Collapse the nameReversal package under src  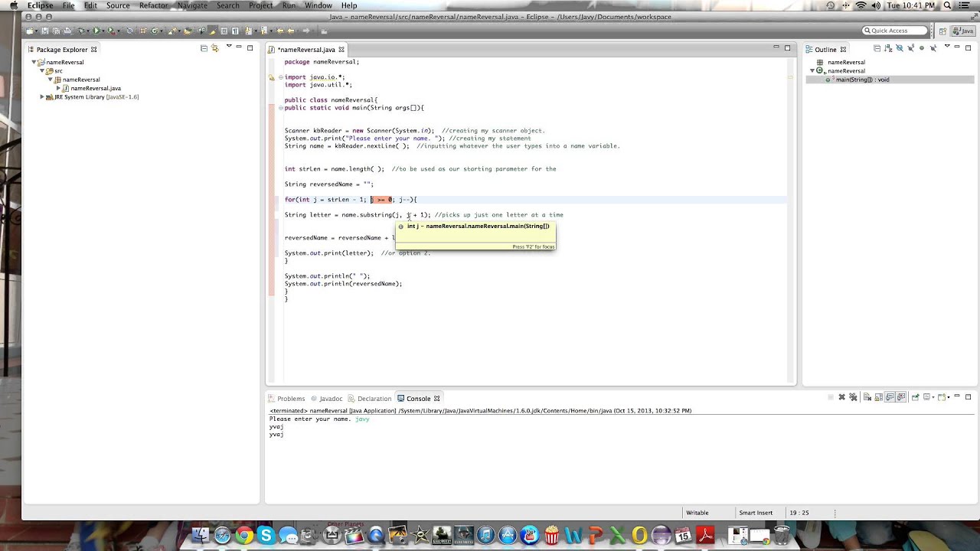tap(50, 80)
